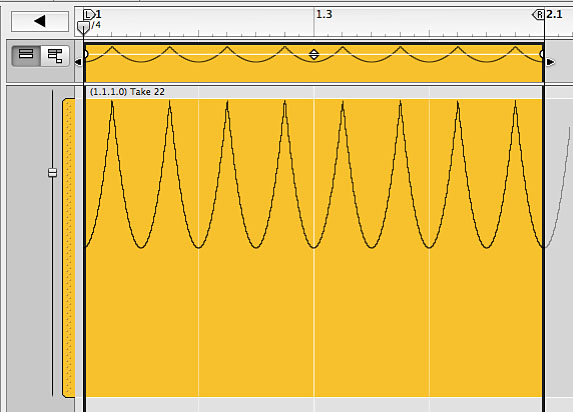This screenshot has height=412, width=573.
Task: Click the back arrow button
Action: point(40,21)
